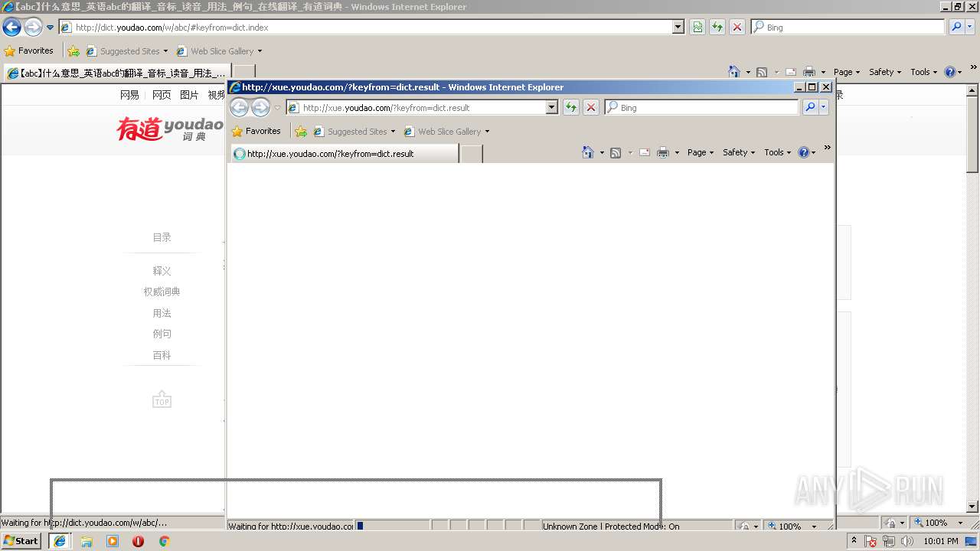Click Youdao dictionary logo
980x551 pixels.
[x=170, y=129]
